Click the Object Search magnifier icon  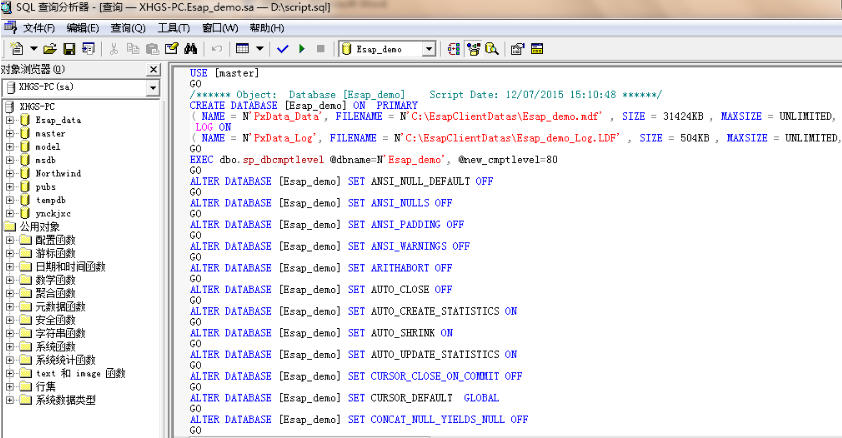point(492,49)
